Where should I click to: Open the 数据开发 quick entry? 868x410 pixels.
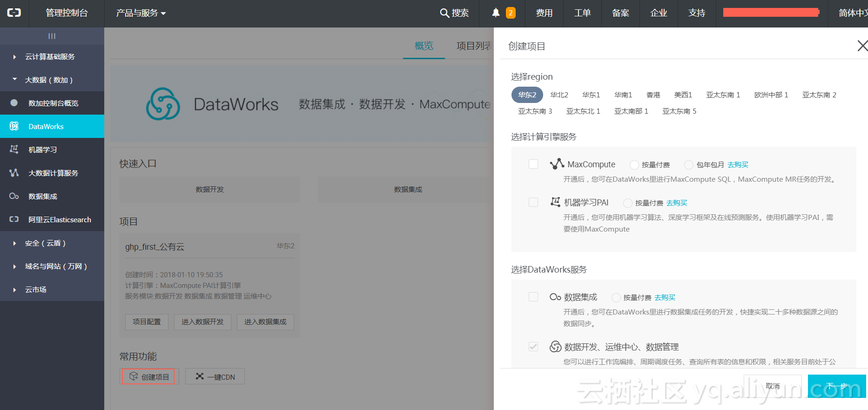click(x=210, y=189)
